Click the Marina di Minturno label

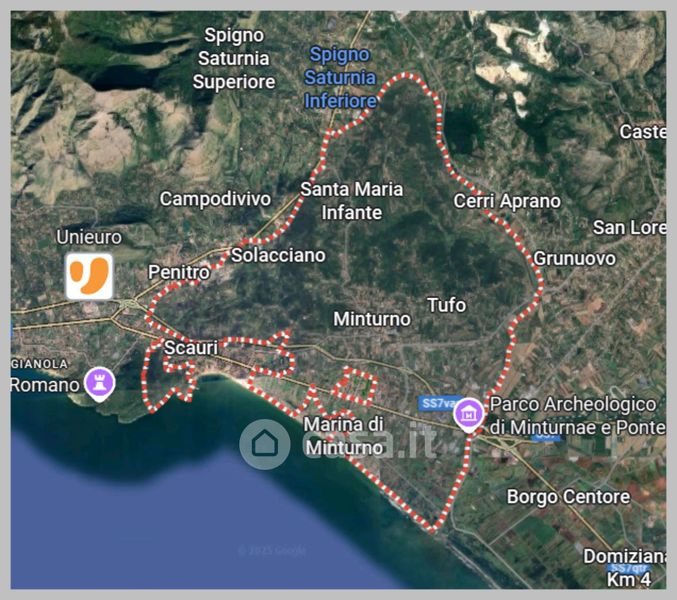pyautogui.click(x=344, y=436)
